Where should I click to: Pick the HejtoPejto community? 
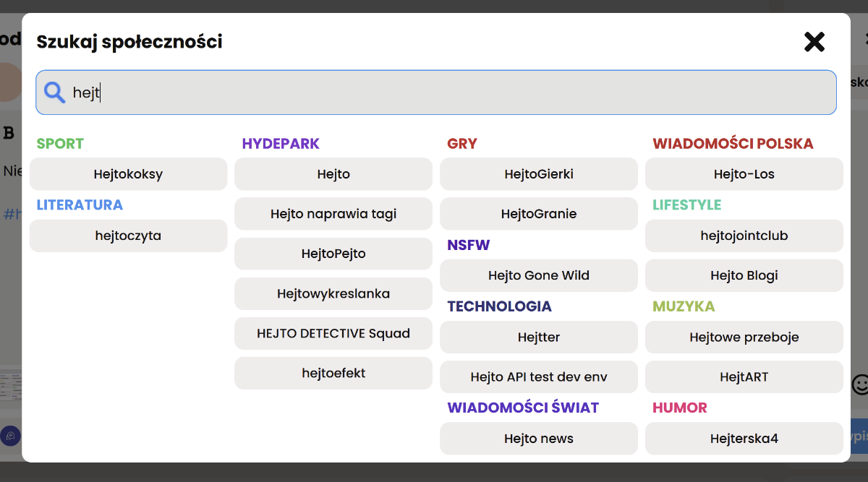pos(333,254)
